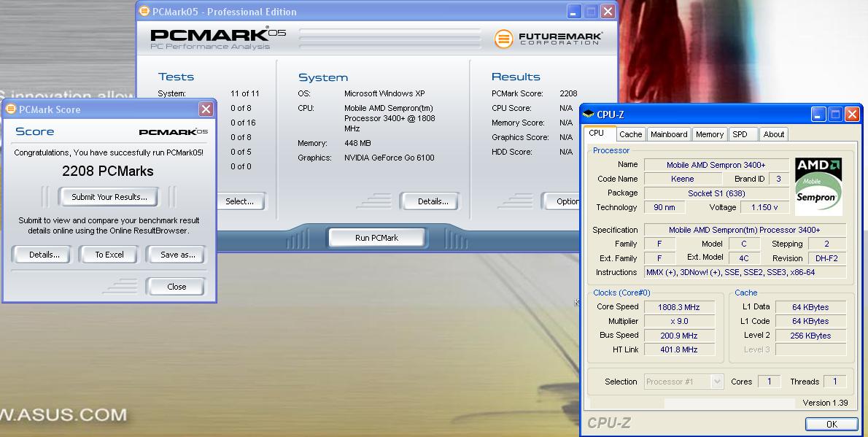Viewport: 868px width, 437px height.
Task: Click the Package field Socket S1 (638)
Action: tap(716, 193)
